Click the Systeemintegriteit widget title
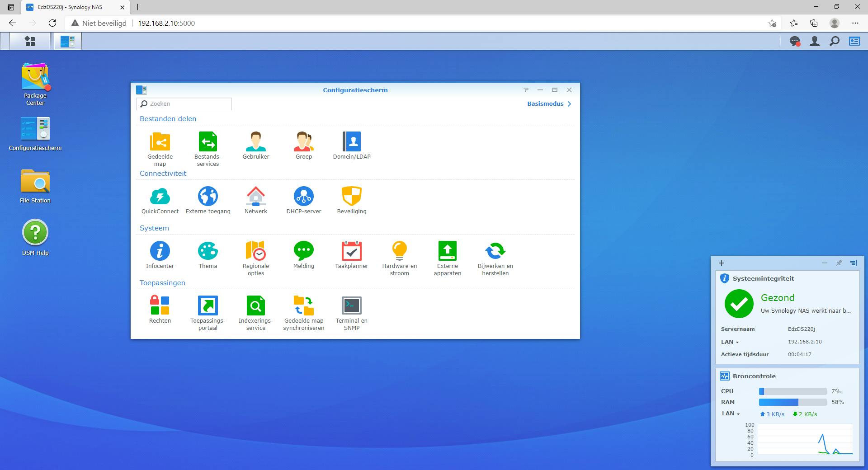This screenshot has width=868, height=470. 763,279
